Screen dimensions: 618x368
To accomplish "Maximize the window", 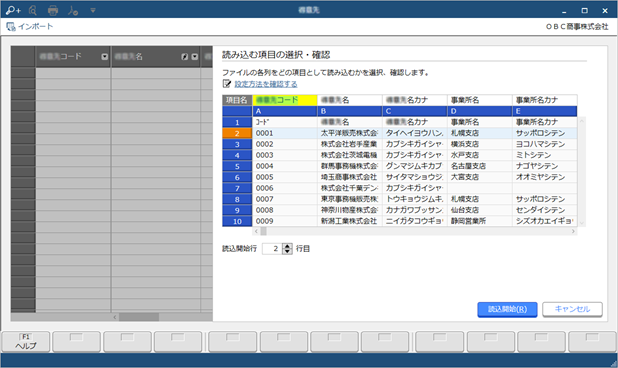I will point(584,11).
